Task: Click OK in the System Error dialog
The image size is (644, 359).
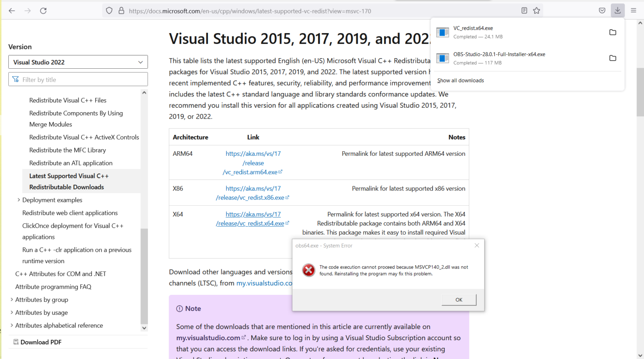Action: point(459,300)
